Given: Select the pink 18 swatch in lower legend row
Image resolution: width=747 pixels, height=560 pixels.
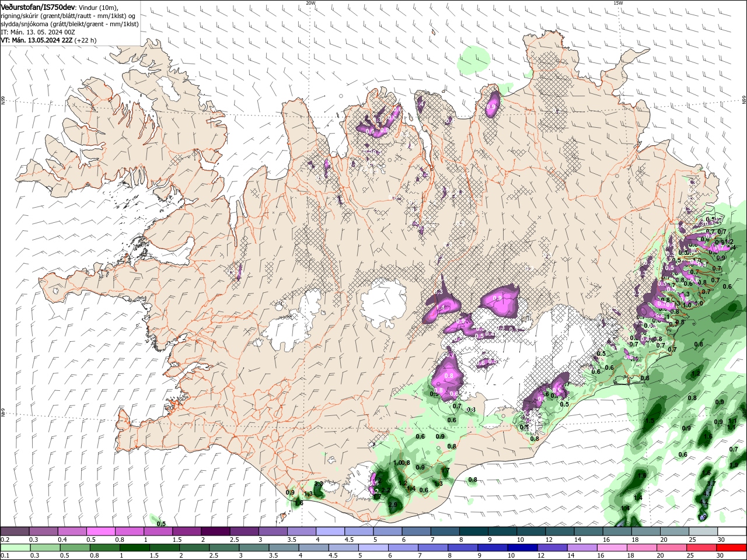Looking at the screenshot, I should [642, 548].
